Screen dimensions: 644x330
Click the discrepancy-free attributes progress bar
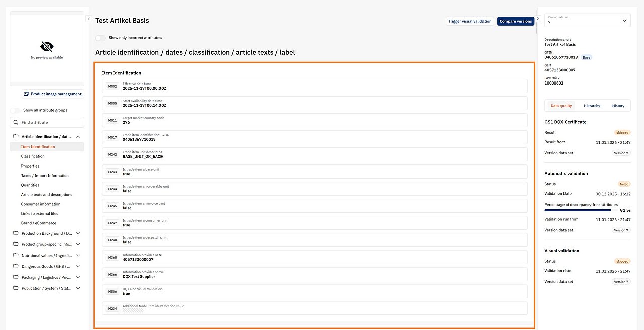coord(578,210)
